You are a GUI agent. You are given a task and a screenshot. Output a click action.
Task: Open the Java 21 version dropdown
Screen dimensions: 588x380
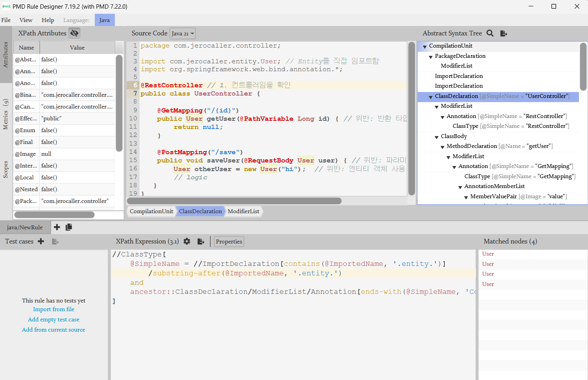182,33
